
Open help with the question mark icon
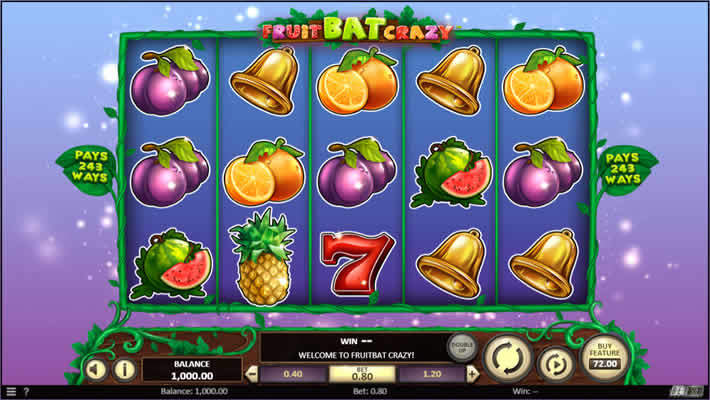(26, 392)
